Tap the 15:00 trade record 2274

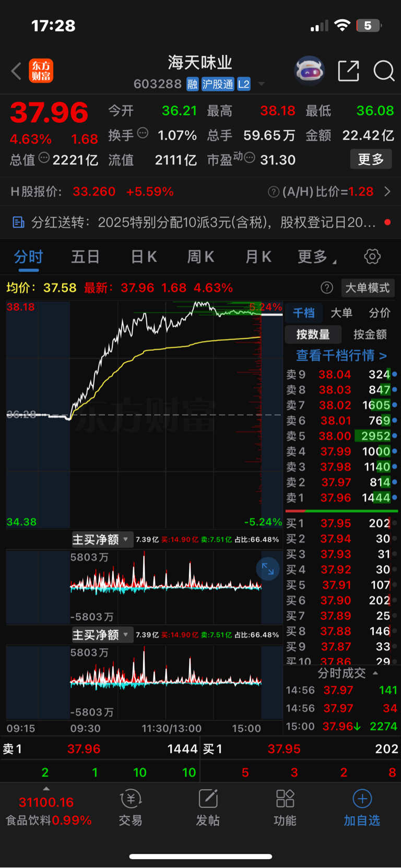coord(341,727)
